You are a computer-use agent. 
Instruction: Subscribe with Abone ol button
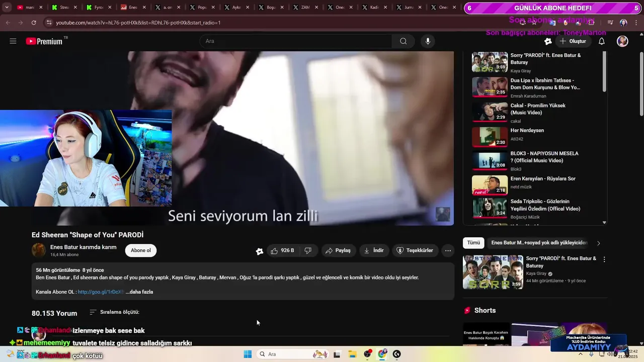click(141, 250)
